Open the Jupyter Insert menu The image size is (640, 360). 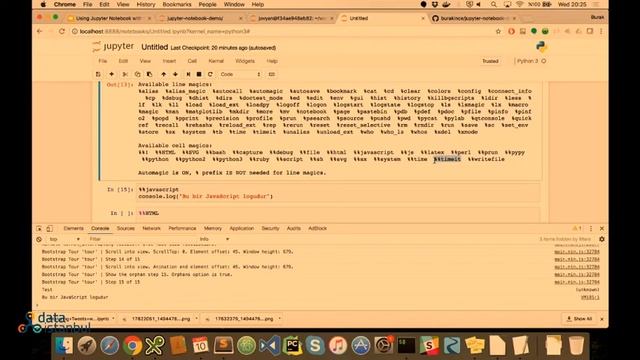pyautogui.click(x=169, y=61)
